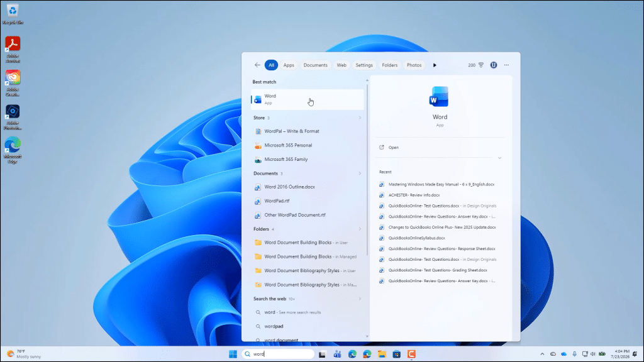
Task: Select the All filter tab
Action: [271, 65]
